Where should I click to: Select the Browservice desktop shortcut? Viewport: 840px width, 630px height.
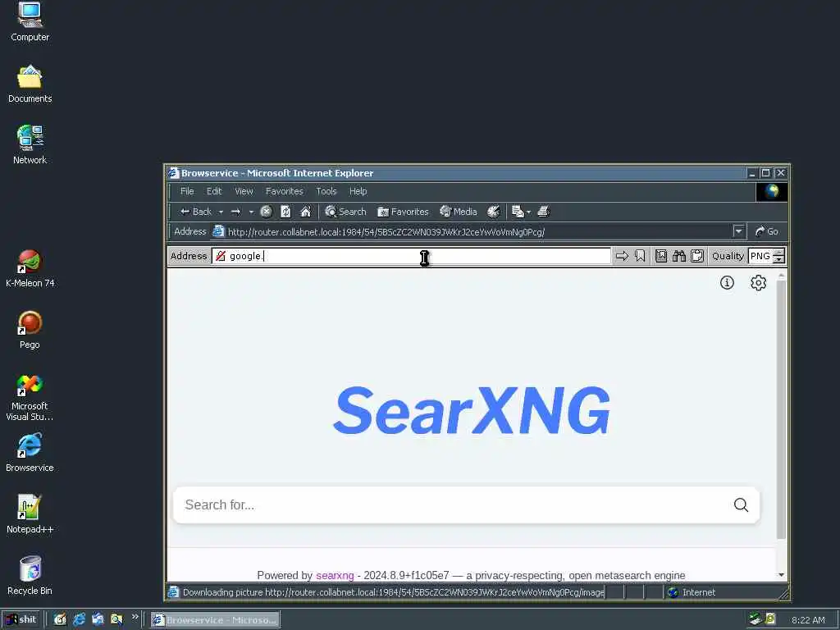coord(30,453)
